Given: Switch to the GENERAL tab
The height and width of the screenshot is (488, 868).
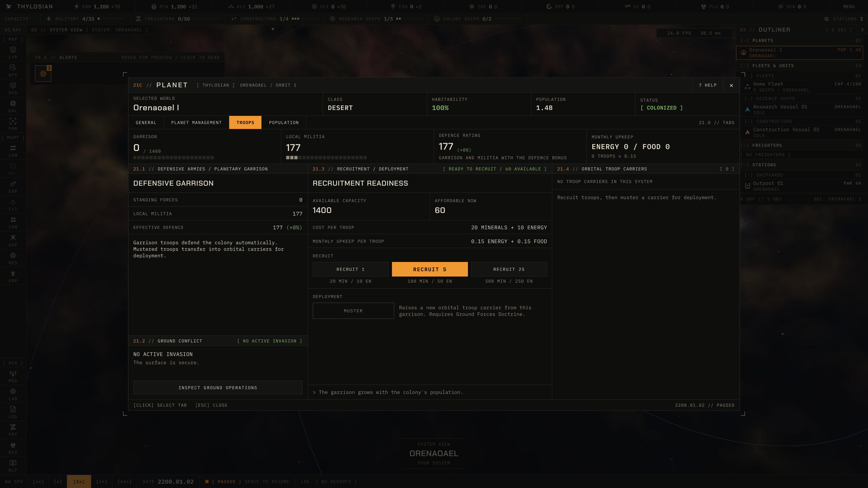Looking at the screenshot, I should 146,123.
